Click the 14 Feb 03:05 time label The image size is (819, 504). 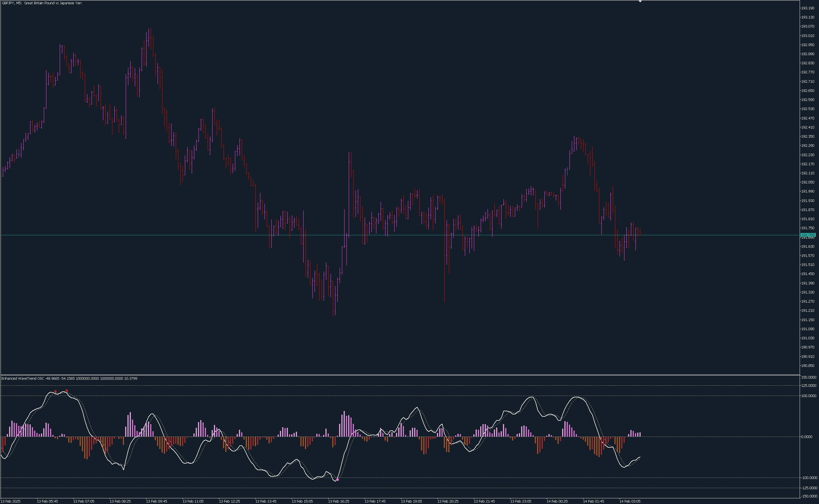(x=630, y=501)
